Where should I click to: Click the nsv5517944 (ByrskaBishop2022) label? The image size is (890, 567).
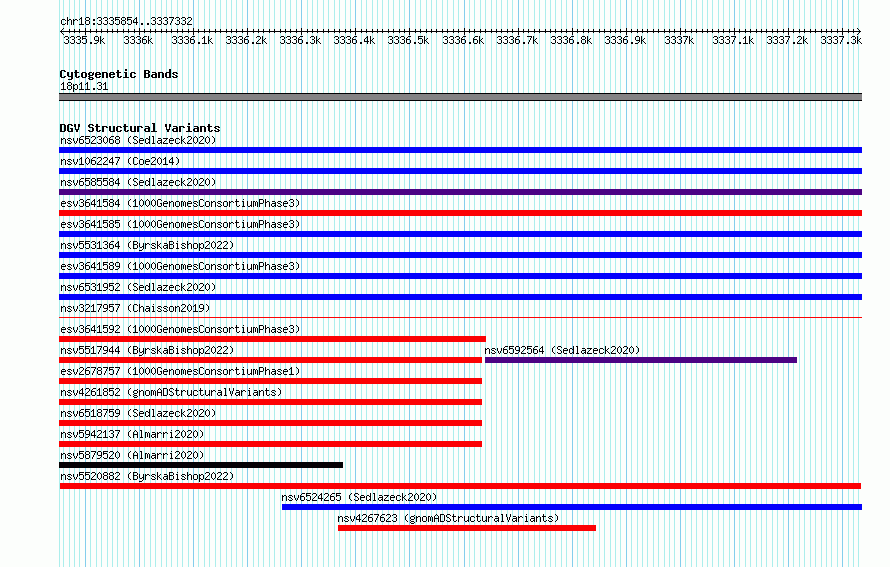pyautogui.click(x=147, y=350)
